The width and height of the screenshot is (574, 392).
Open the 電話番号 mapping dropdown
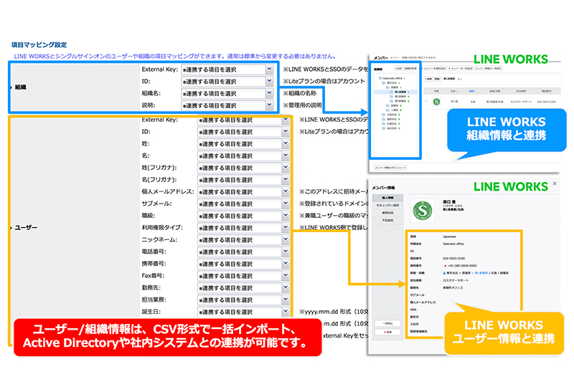point(243,252)
